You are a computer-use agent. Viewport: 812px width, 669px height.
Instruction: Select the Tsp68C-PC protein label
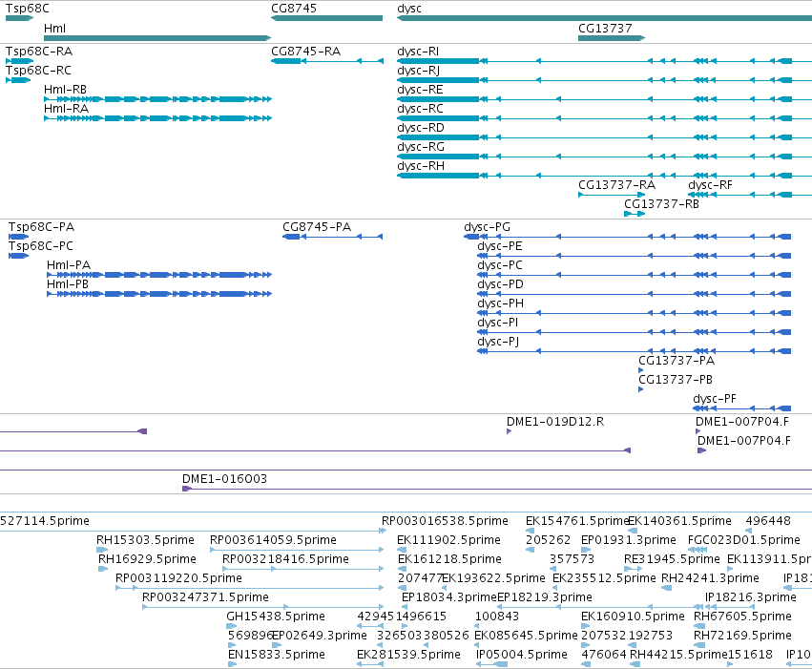[x=40, y=246]
